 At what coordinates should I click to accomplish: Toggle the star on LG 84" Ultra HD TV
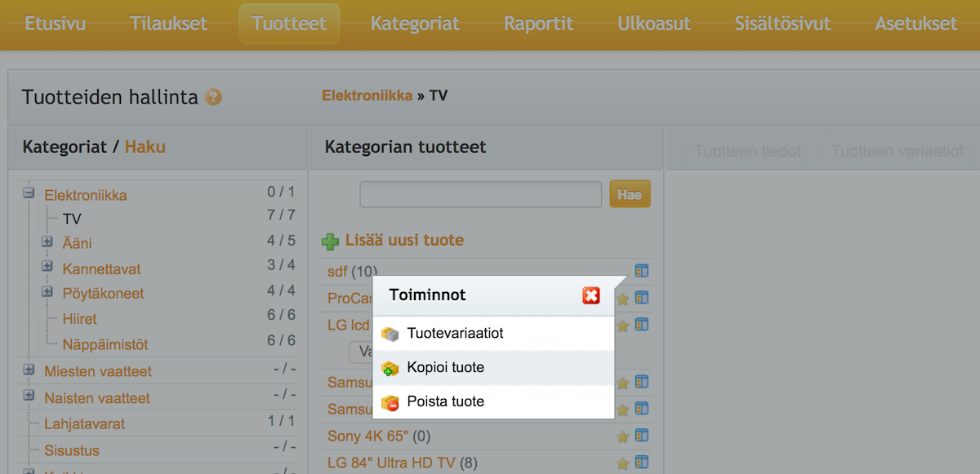point(623,463)
